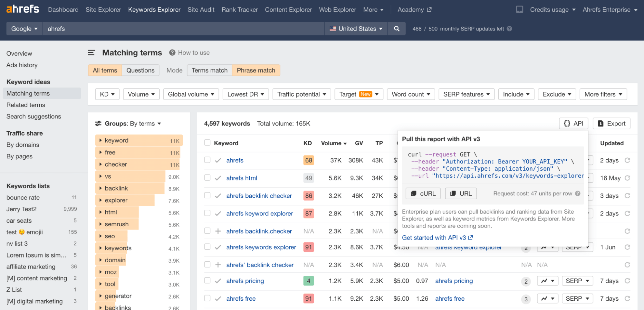The height and width of the screenshot is (310, 644).
Task: Open the API report popup
Action: [573, 123]
